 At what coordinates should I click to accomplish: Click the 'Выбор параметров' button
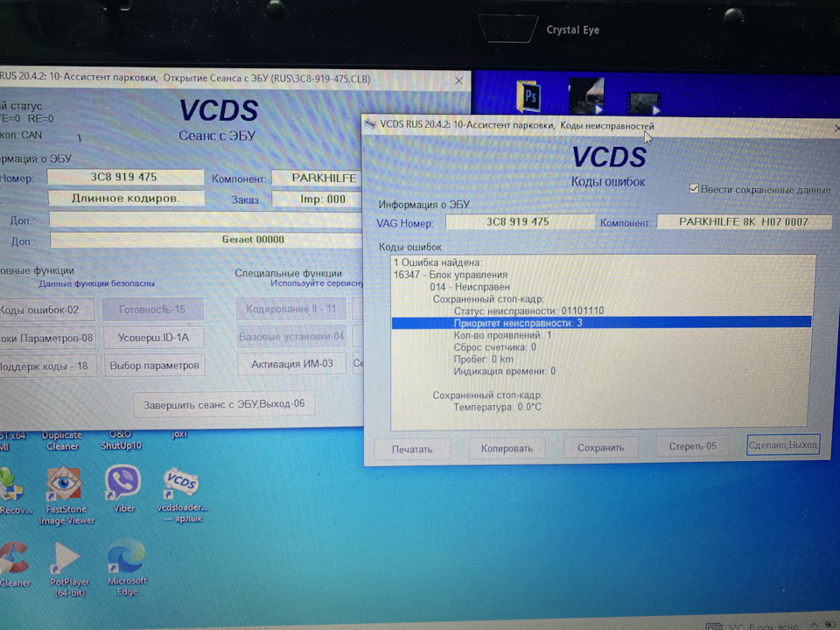point(154,366)
